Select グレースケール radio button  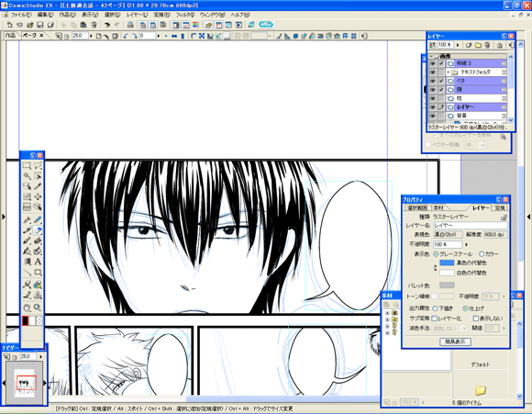[x=436, y=254]
